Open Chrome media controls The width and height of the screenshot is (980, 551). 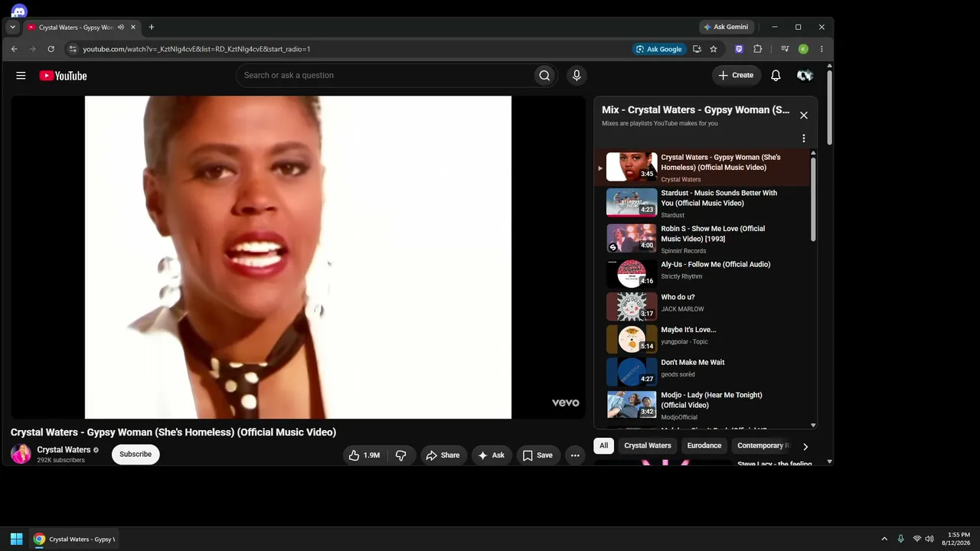[785, 49]
